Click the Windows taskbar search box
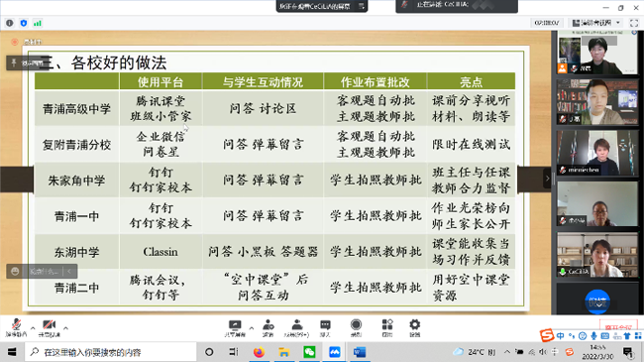The height and width of the screenshot is (362, 644). (x=111, y=352)
